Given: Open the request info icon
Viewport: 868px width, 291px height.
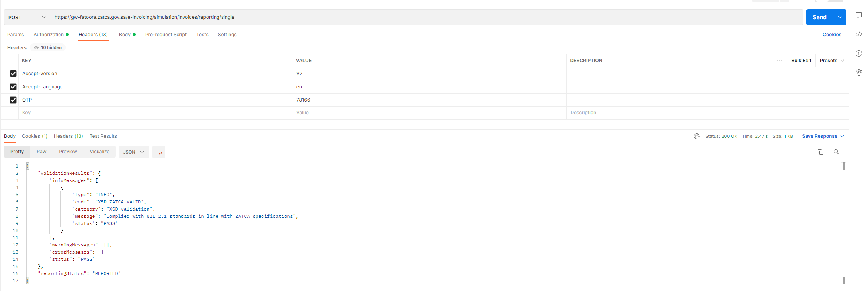Looking at the screenshot, I should (858, 53).
